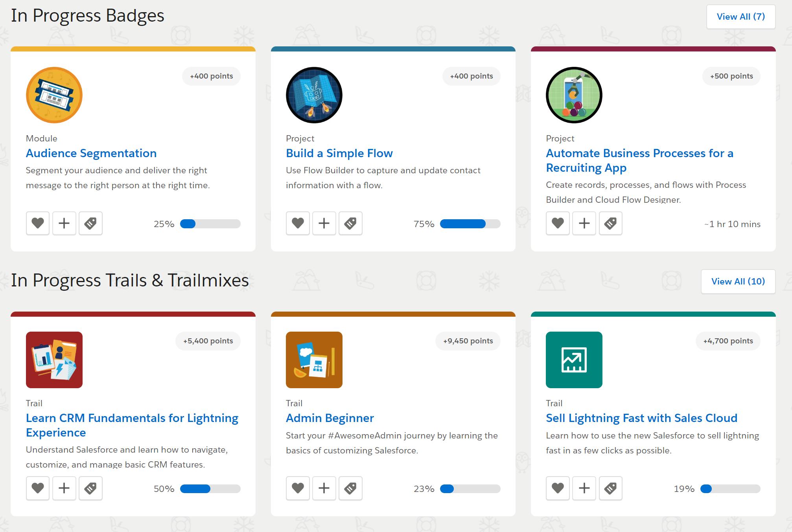Click the Sales Cloud trail chart icon
This screenshot has width=792, height=532.
[574, 360]
